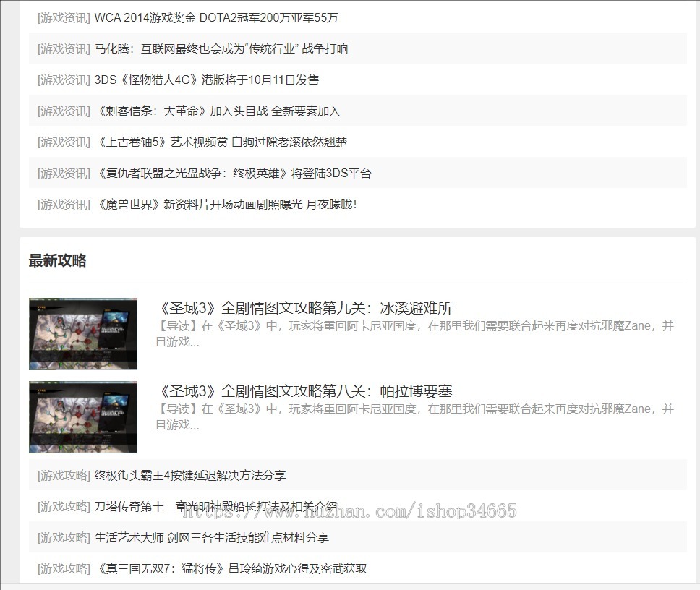Viewport: 700px width, 590px height.
Task: Open 《真三国无双7：猛将传》吕玲绮 guide
Action: click(x=231, y=568)
